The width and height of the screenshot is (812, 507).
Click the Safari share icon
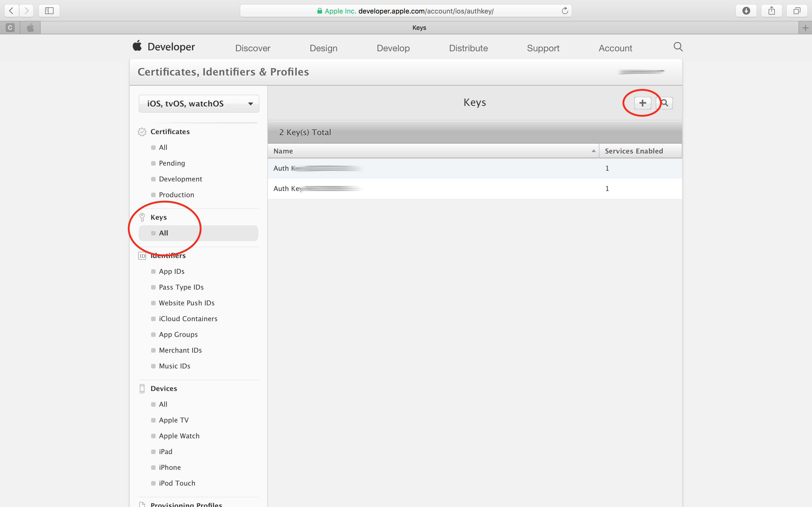point(771,11)
